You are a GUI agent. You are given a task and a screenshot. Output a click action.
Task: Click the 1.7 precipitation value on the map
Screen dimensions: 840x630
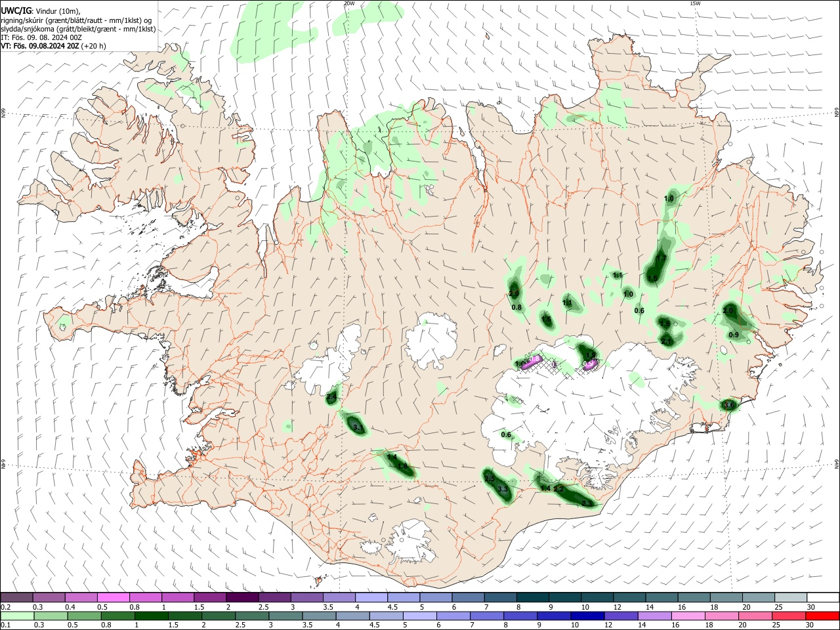(x=661, y=259)
